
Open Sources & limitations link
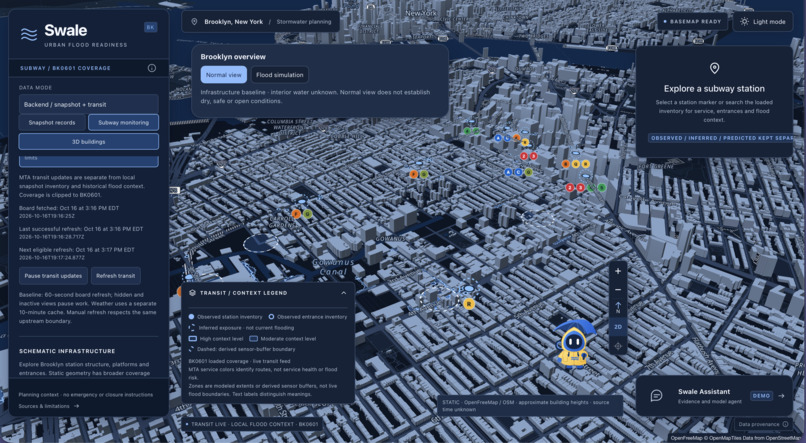tap(49, 406)
